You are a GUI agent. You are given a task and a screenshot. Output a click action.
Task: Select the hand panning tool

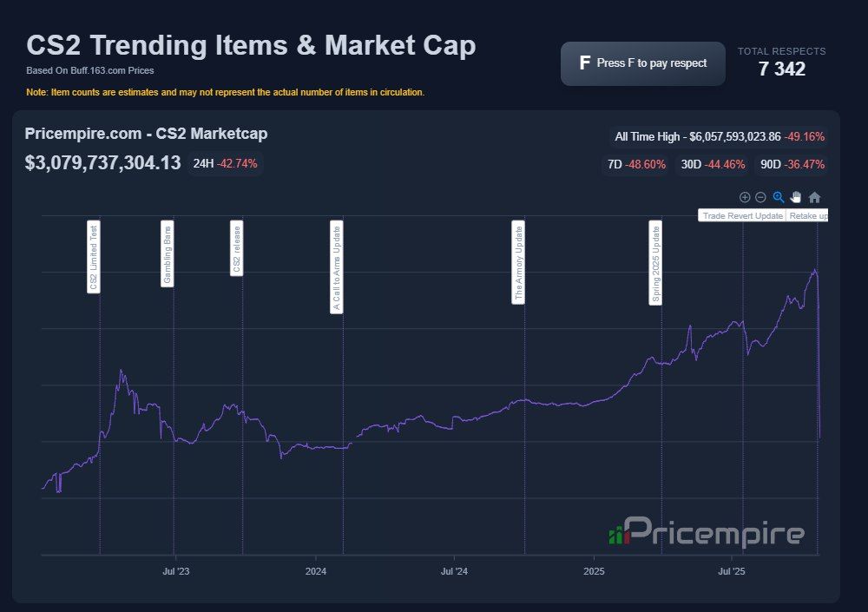pos(796,197)
